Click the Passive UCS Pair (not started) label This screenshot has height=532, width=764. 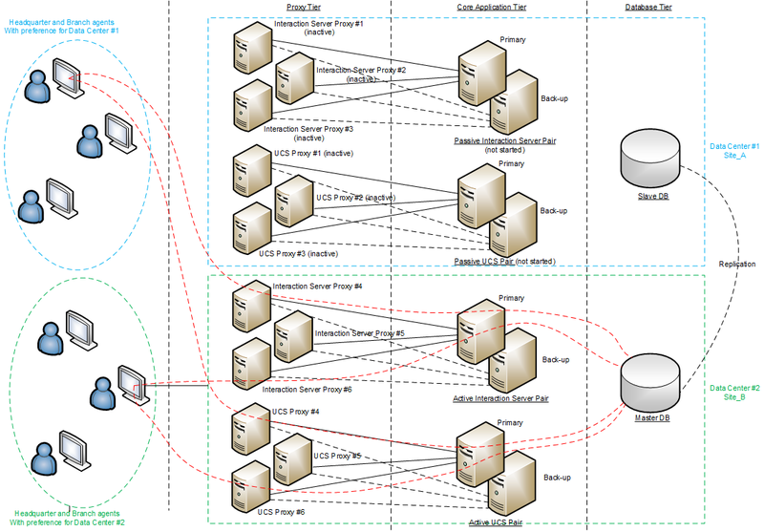[x=505, y=261]
